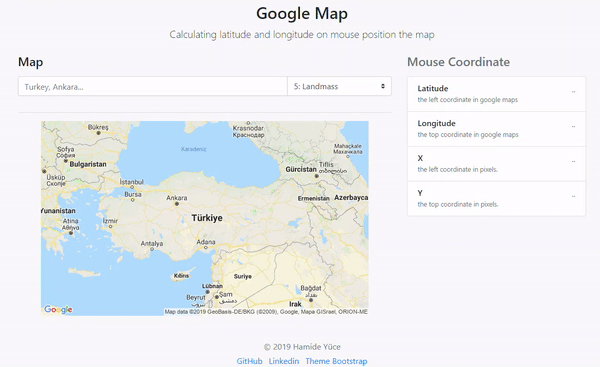Click the 2019 Hamide Yüce copyright text
Viewport: 600px width, 367px height.
tap(302, 347)
